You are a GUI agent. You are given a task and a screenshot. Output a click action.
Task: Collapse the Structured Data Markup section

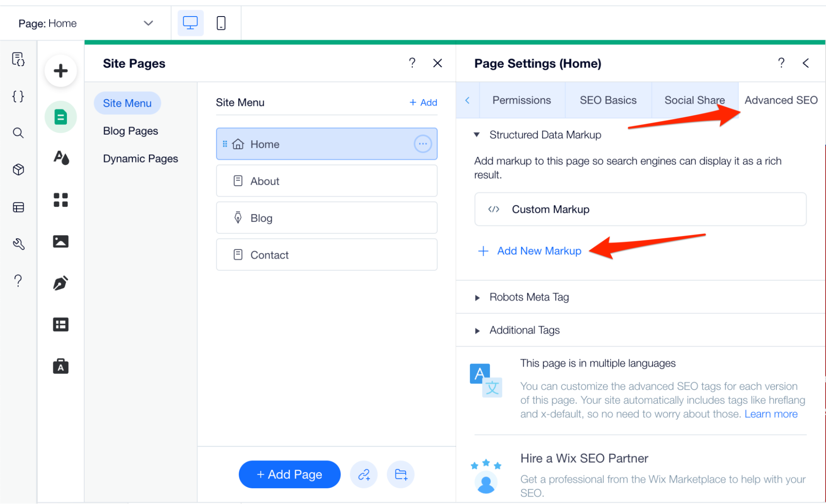point(477,134)
